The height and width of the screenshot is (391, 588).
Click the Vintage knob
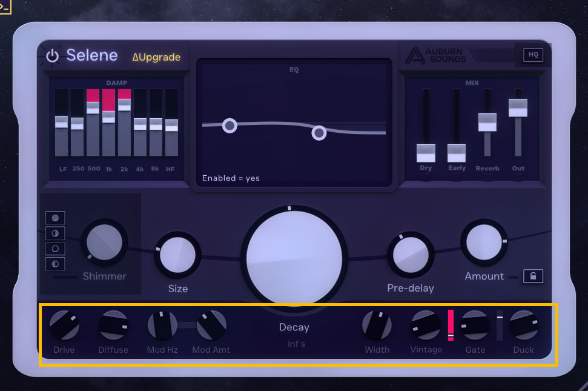click(x=426, y=326)
